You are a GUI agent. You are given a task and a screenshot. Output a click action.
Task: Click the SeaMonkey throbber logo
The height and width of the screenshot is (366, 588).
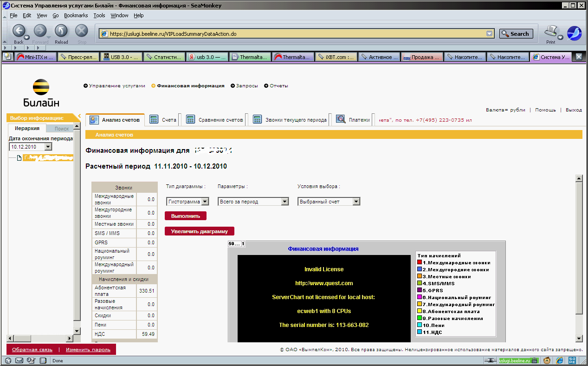coord(574,33)
